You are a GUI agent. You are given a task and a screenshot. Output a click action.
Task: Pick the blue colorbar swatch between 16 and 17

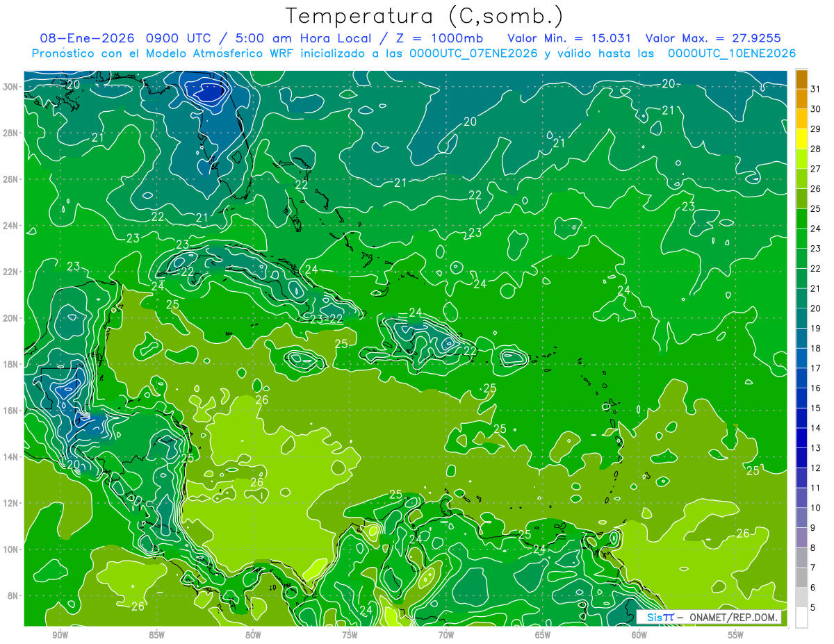coord(801,378)
